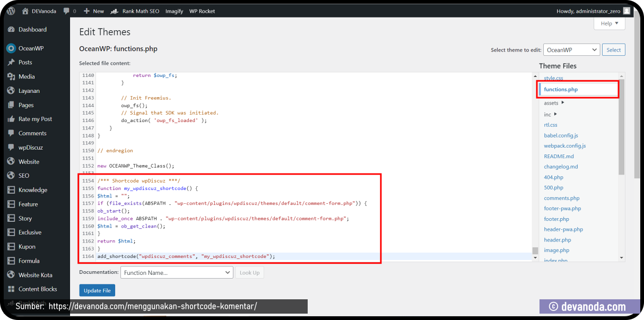
Task: Click the Media icon in sidebar
Action: coord(11,76)
